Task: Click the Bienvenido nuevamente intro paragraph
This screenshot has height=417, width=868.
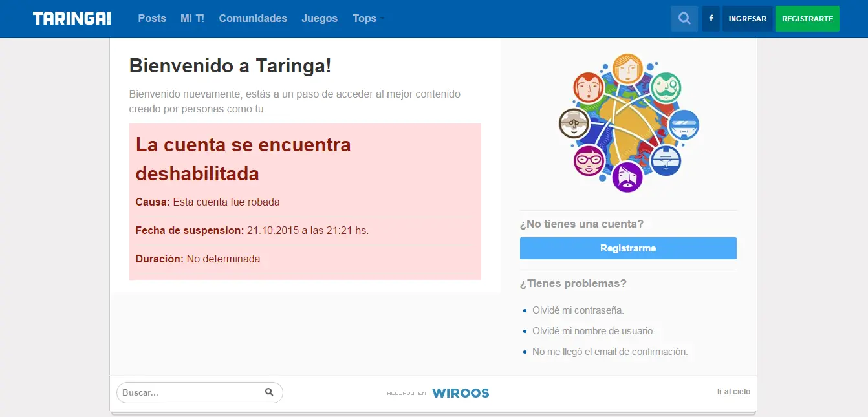Action: [x=295, y=102]
